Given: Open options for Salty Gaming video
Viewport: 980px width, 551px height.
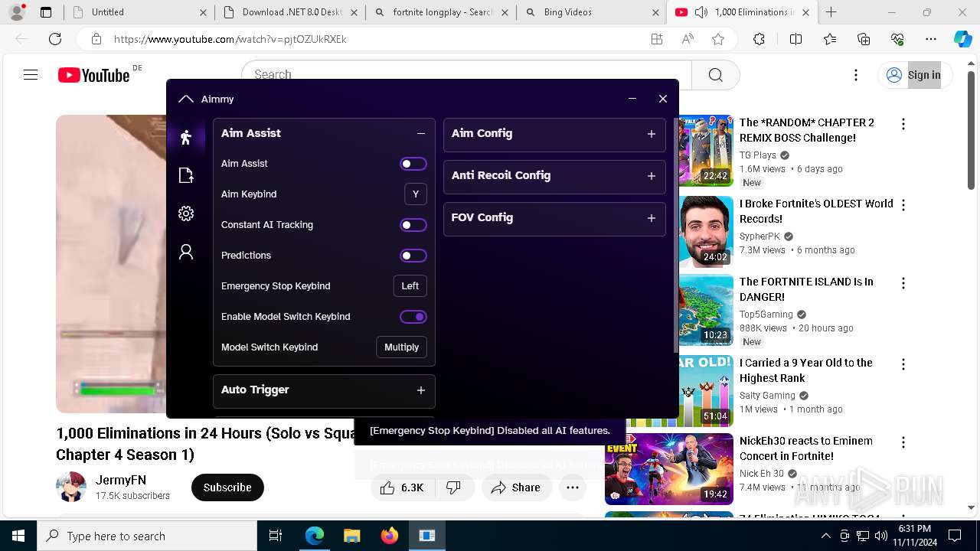Looking at the screenshot, I should [x=903, y=364].
